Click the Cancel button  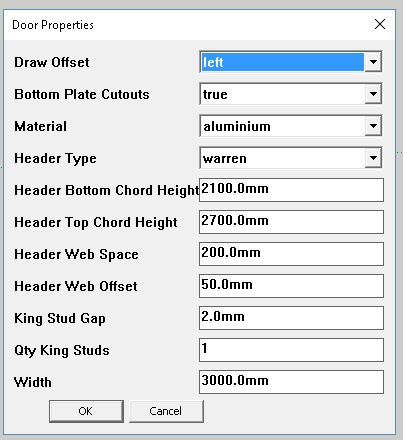(x=166, y=411)
